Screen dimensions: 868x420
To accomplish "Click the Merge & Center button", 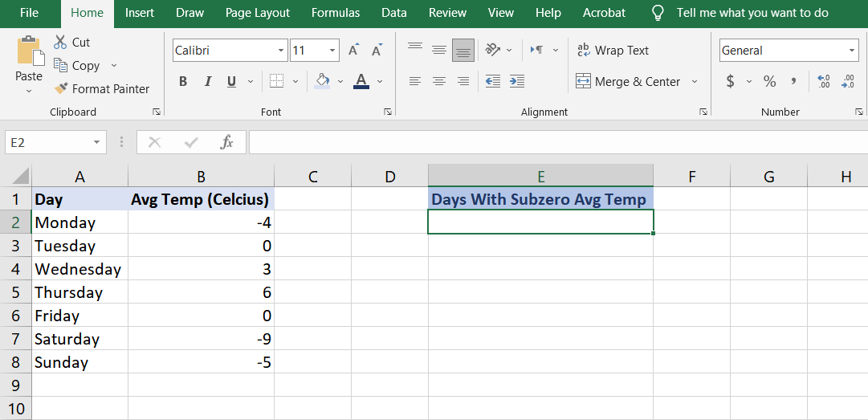I will click(629, 81).
